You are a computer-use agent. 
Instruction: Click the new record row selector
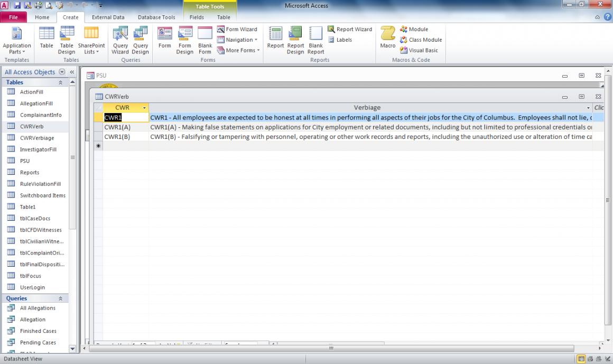pyautogui.click(x=98, y=146)
